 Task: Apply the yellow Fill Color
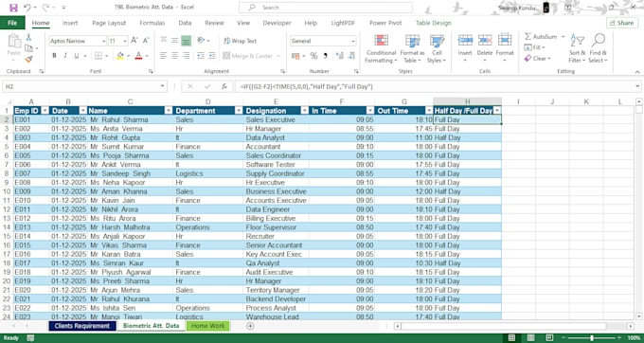pyautogui.click(x=120, y=56)
